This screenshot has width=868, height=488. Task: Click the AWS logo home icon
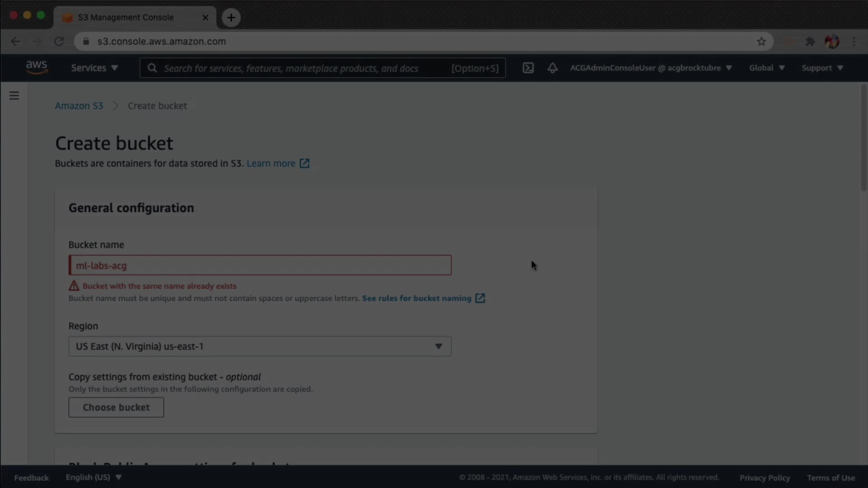point(37,67)
